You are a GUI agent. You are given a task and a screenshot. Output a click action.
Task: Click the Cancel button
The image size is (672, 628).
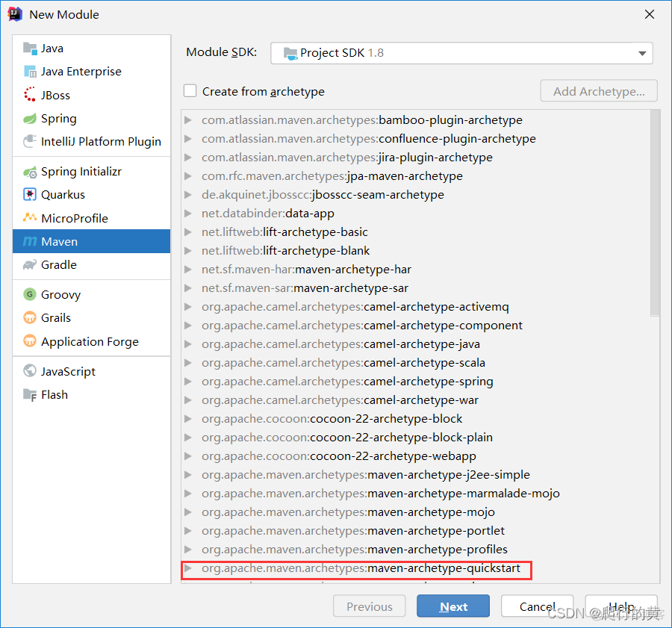tap(537, 606)
